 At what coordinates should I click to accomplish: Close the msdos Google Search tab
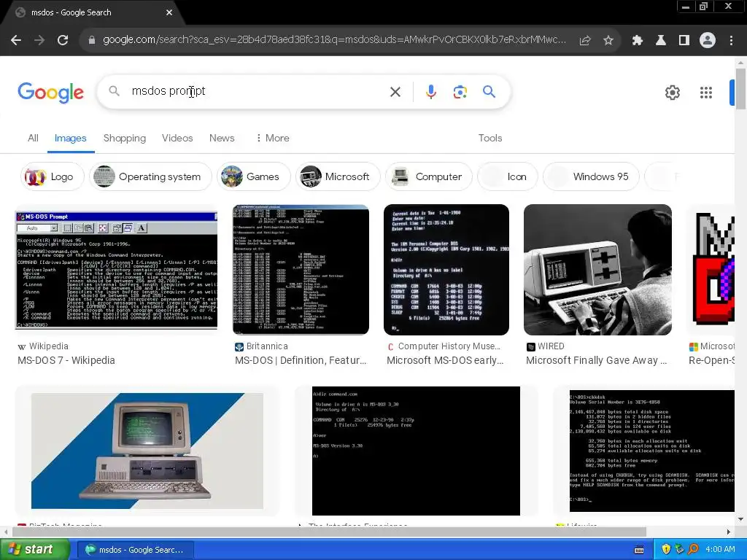(169, 12)
